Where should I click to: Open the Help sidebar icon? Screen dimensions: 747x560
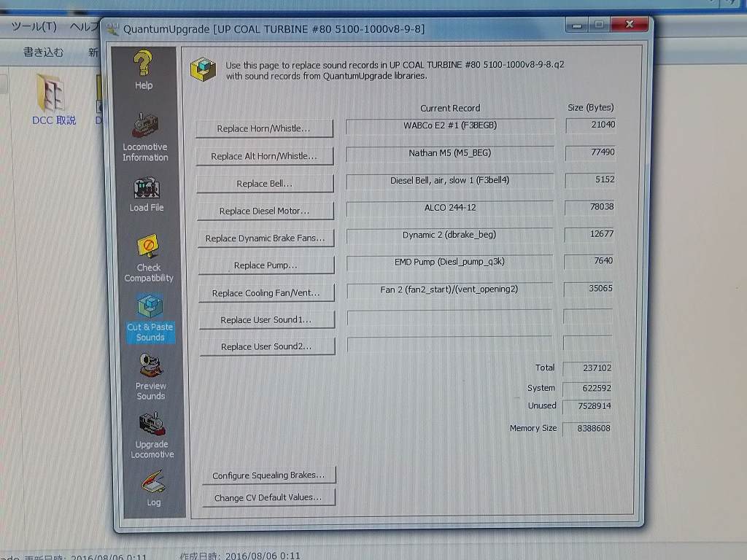point(143,69)
